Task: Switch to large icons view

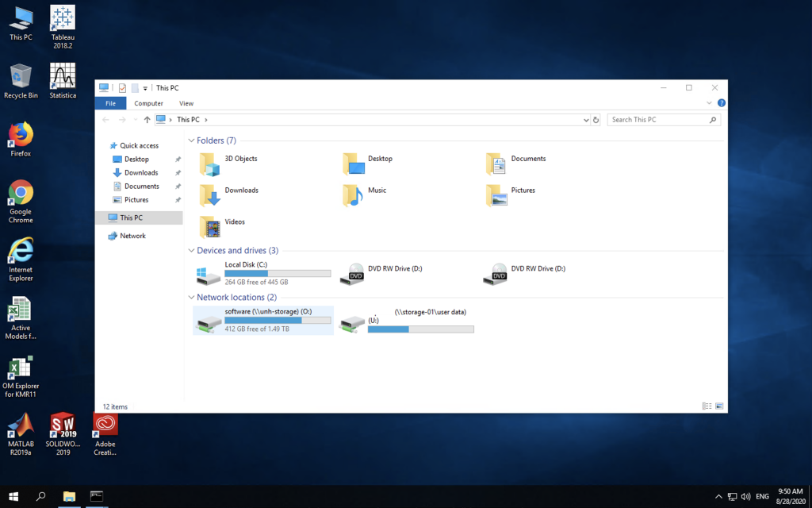Action: coord(719,406)
